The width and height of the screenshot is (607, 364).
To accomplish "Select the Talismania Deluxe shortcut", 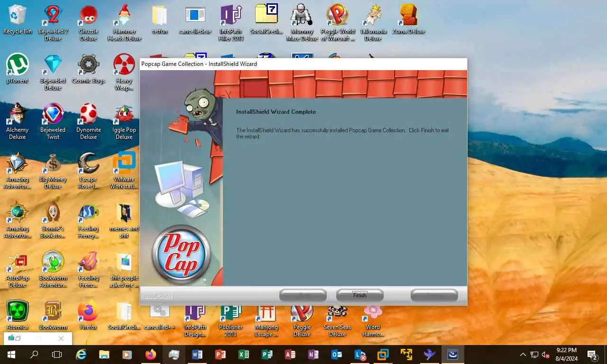I will coord(373,23).
